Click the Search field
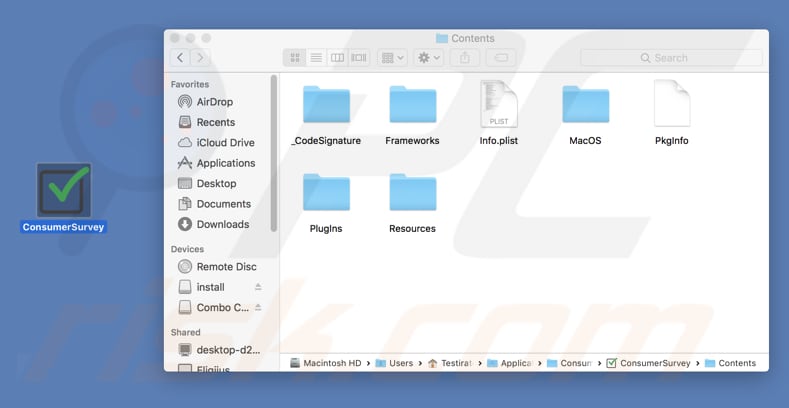The height and width of the screenshot is (408, 789). (x=670, y=58)
